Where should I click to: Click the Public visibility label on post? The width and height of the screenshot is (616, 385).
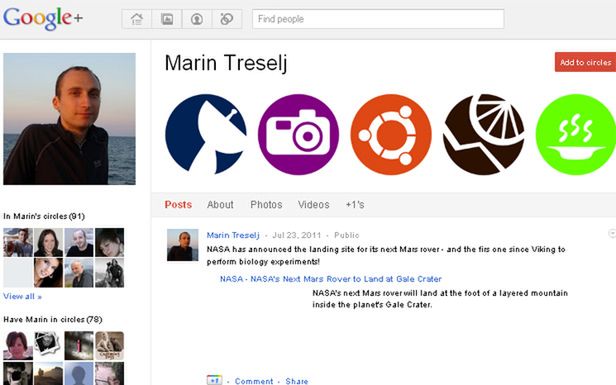346,235
